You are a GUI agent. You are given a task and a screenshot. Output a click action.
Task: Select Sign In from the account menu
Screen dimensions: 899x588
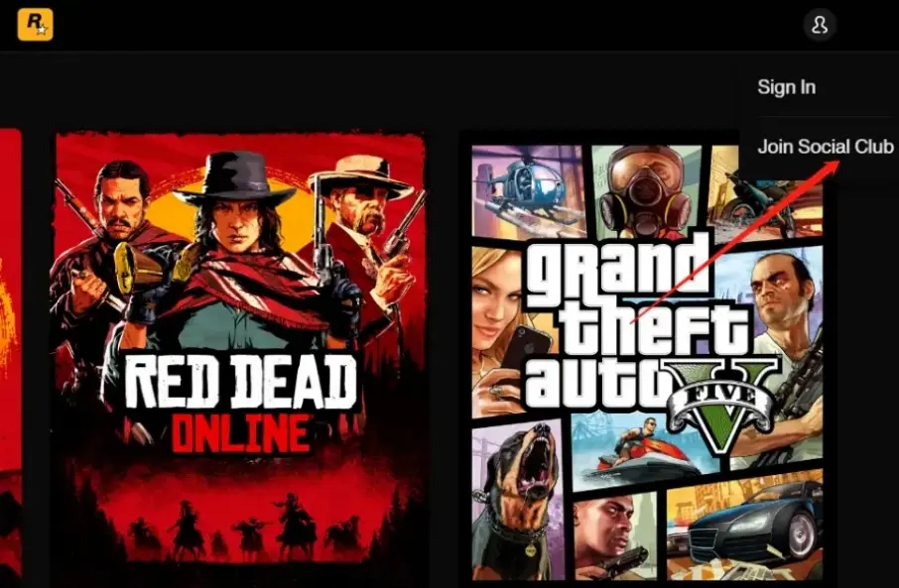point(786,87)
